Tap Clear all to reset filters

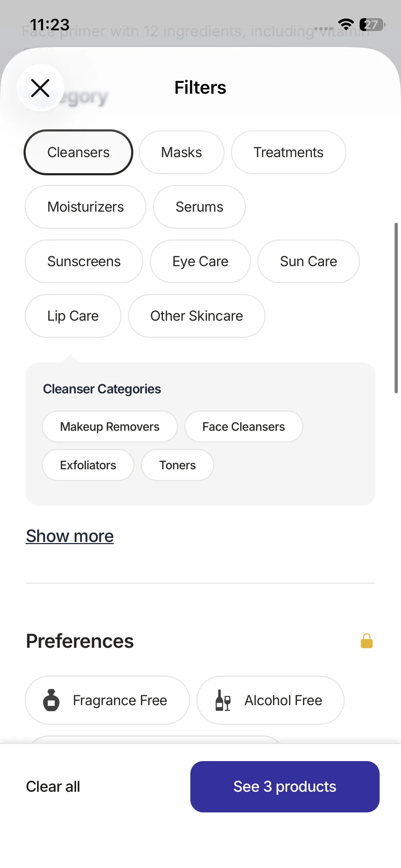(x=53, y=786)
